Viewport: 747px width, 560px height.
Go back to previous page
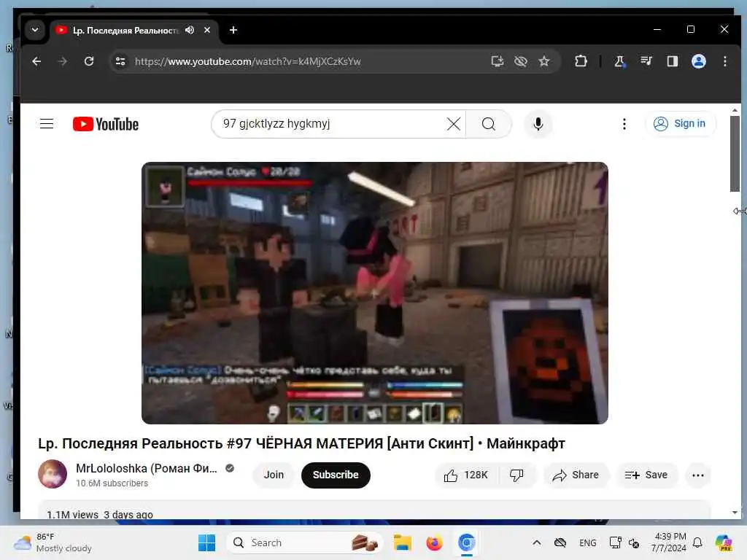(x=36, y=61)
